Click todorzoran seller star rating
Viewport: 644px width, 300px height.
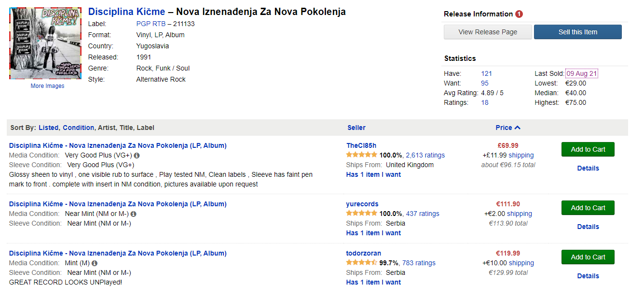[x=361, y=263]
